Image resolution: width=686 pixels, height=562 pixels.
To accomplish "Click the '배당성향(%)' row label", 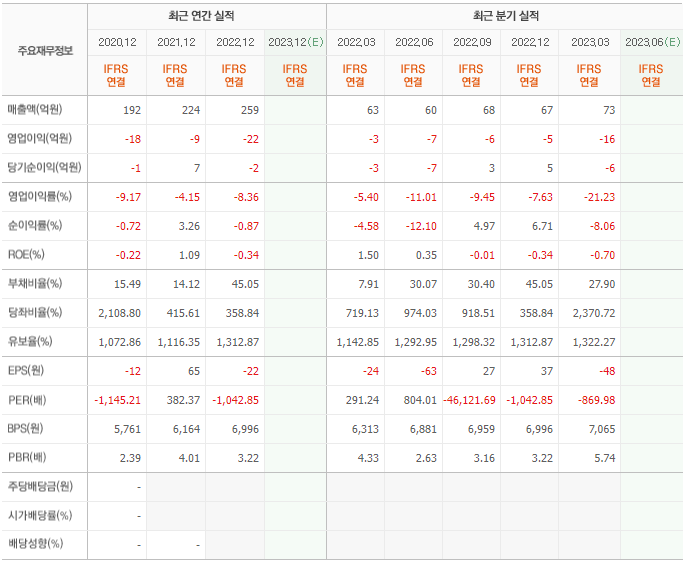I will (x=35, y=544).
